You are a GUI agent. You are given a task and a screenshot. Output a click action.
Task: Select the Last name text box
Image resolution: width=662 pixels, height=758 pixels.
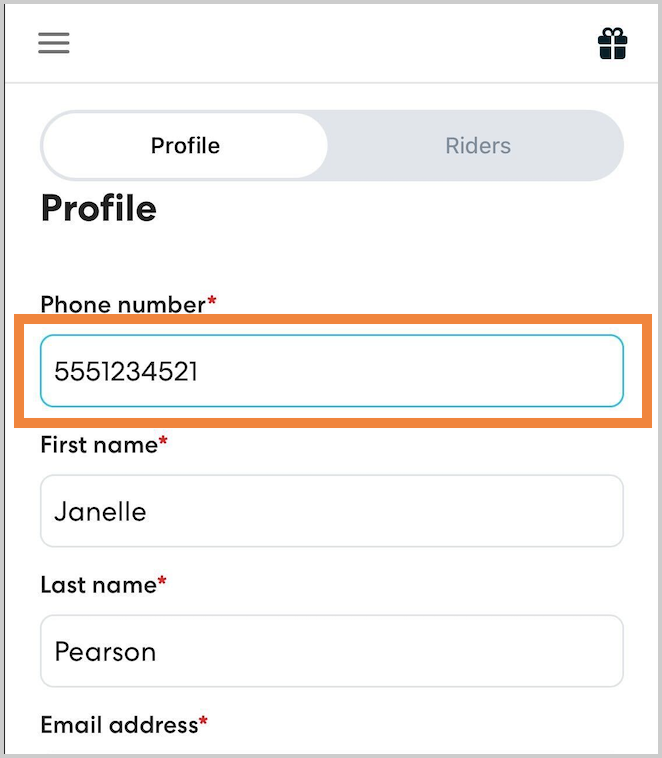coord(400,651)
